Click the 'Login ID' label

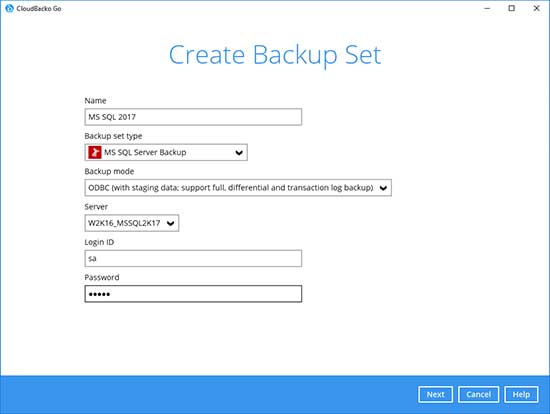(x=99, y=242)
